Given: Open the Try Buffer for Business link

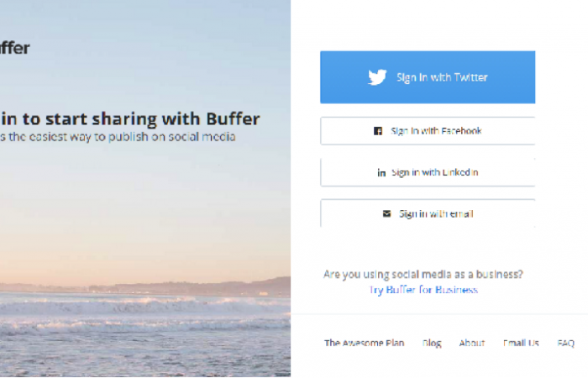Looking at the screenshot, I should pos(423,290).
